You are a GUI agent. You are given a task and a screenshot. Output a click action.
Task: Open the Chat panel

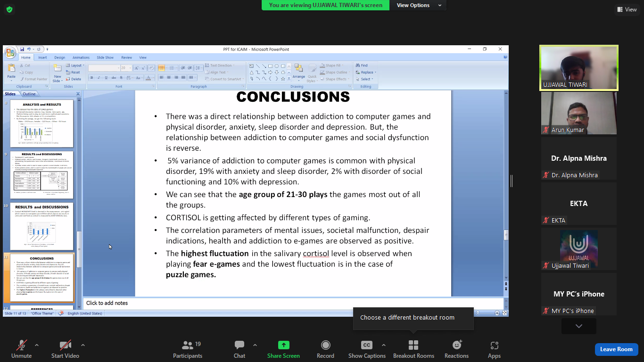click(239, 345)
